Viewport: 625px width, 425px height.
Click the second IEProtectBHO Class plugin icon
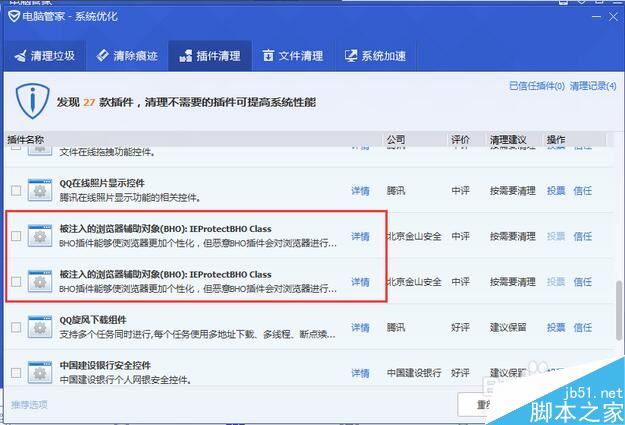pos(41,281)
